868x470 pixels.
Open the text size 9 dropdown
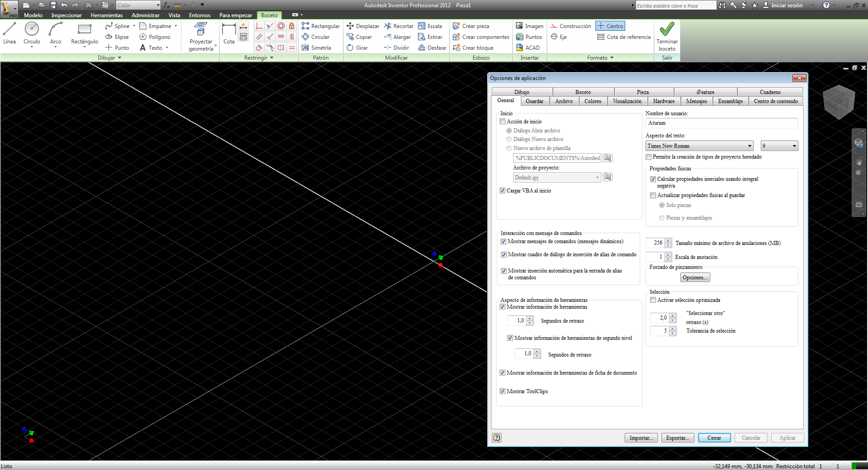tap(779, 146)
